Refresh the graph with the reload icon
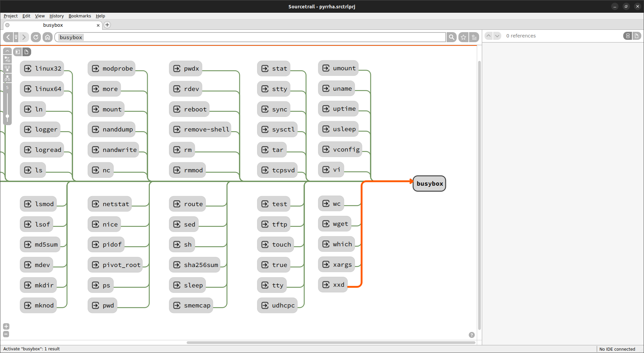The width and height of the screenshot is (644, 353). [36, 37]
